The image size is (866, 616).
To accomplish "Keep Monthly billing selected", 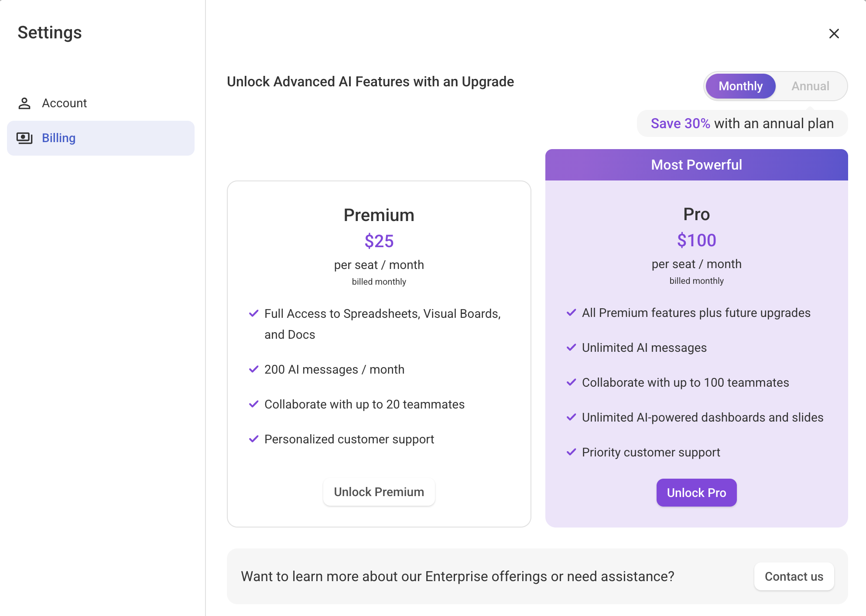I will [x=740, y=86].
